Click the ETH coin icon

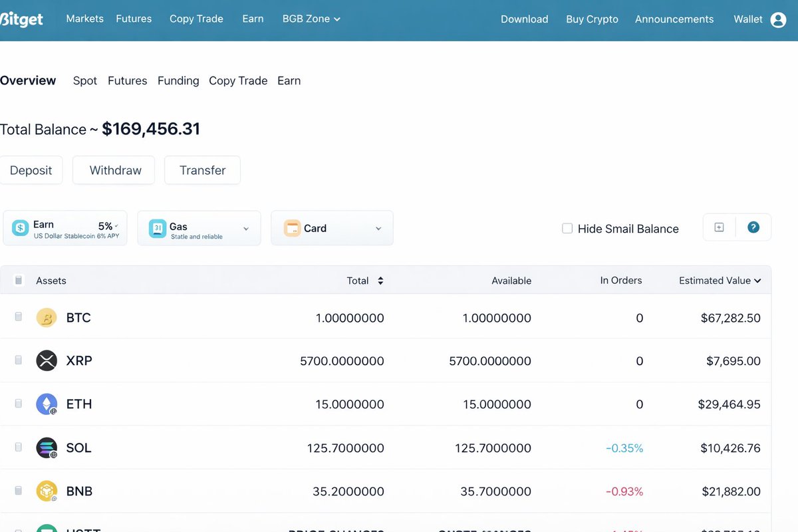click(47, 404)
